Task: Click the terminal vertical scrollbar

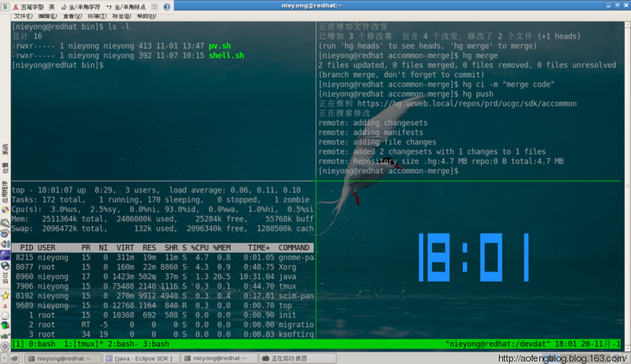Action: click(628, 185)
